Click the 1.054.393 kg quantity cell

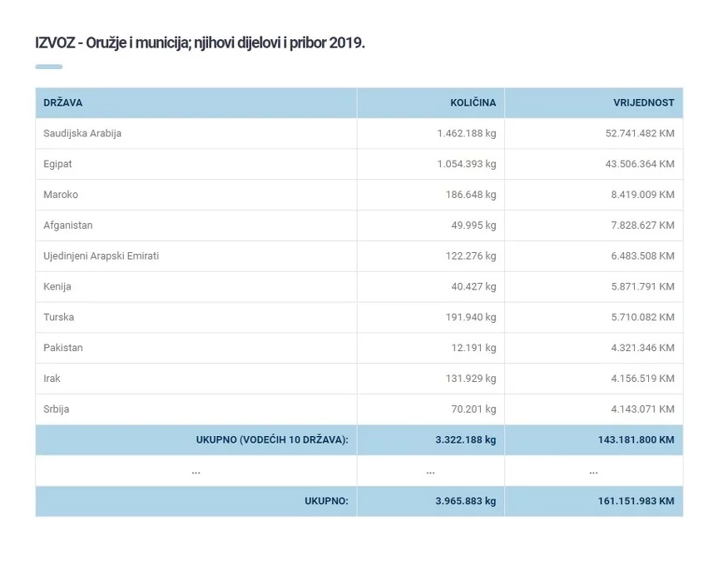click(466, 164)
